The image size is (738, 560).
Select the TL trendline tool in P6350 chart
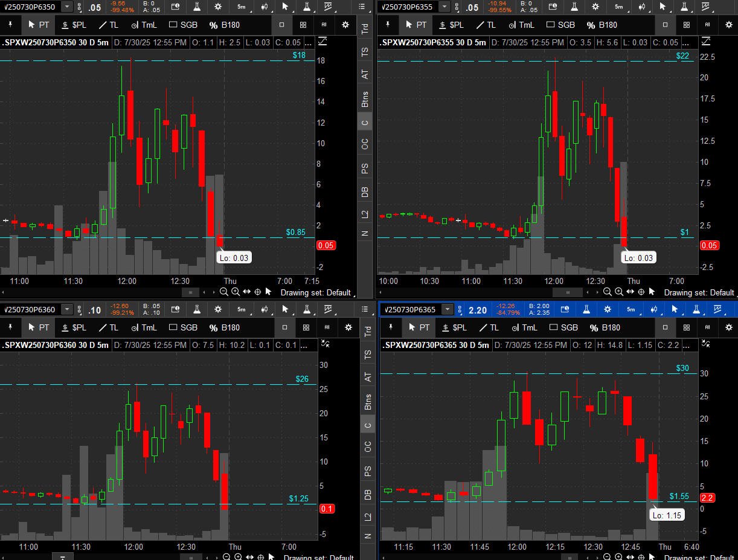(108, 25)
